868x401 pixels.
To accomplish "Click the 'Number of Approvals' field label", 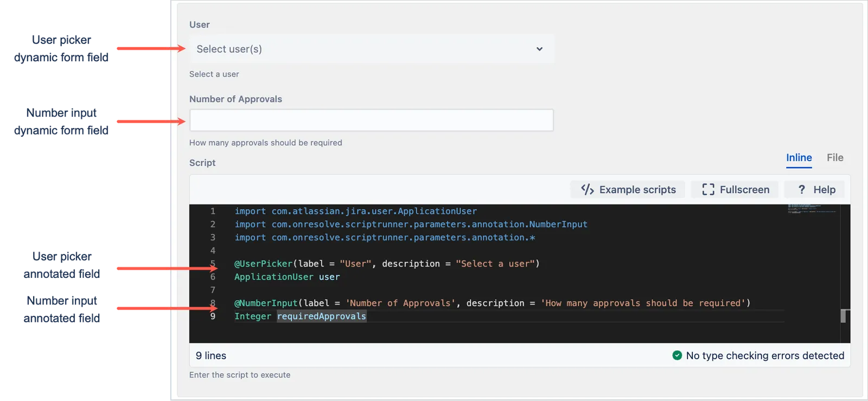I will pyautogui.click(x=235, y=99).
